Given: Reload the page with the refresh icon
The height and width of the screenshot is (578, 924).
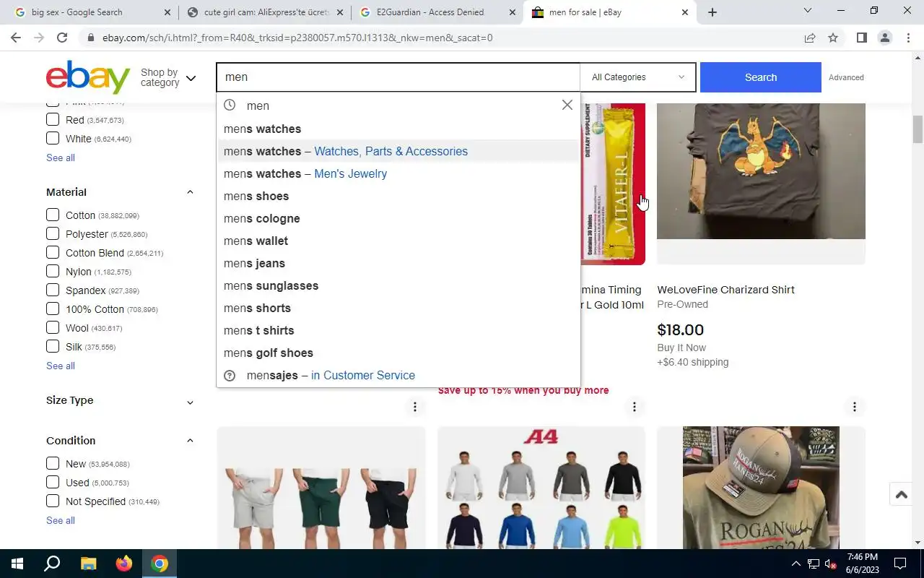Looking at the screenshot, I should tap(62, 38).
